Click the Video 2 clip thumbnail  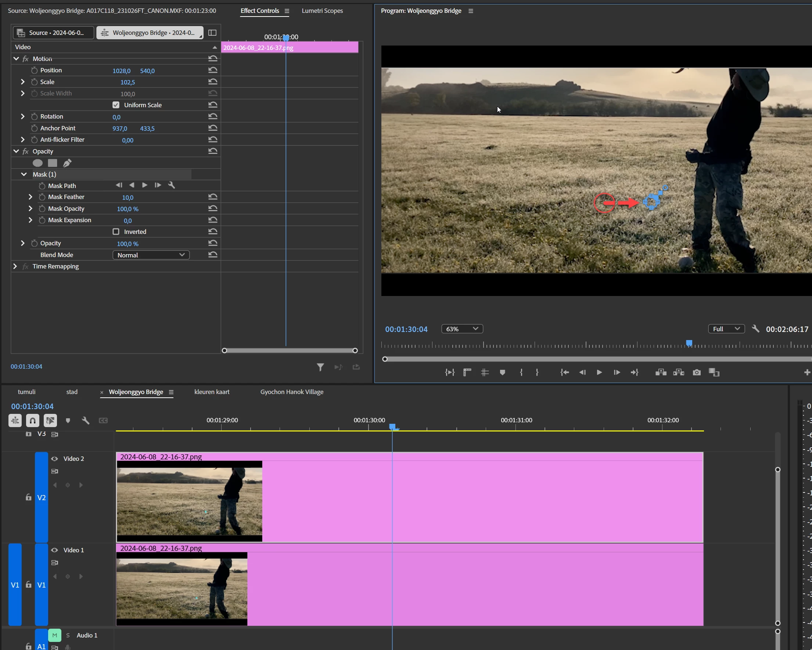[189, 501]
